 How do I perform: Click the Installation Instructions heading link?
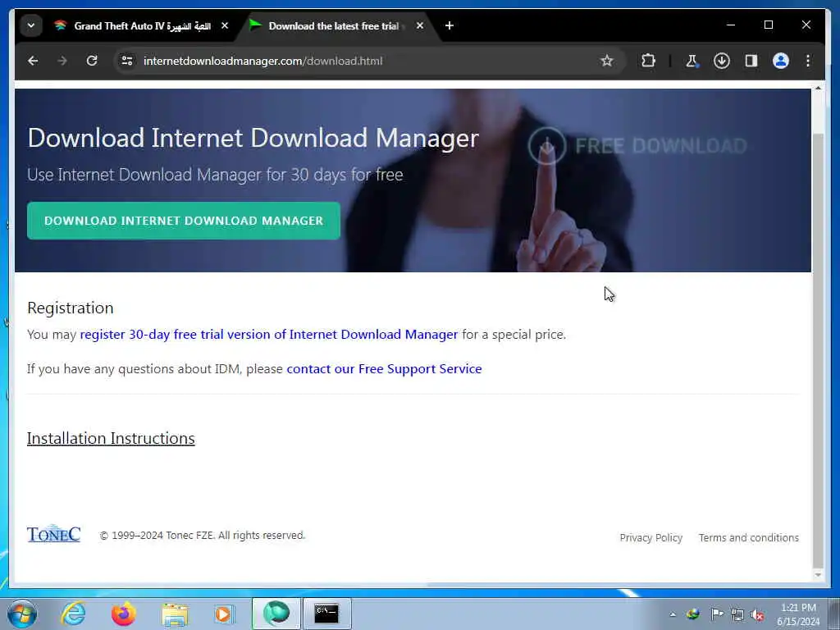(111, 438)
